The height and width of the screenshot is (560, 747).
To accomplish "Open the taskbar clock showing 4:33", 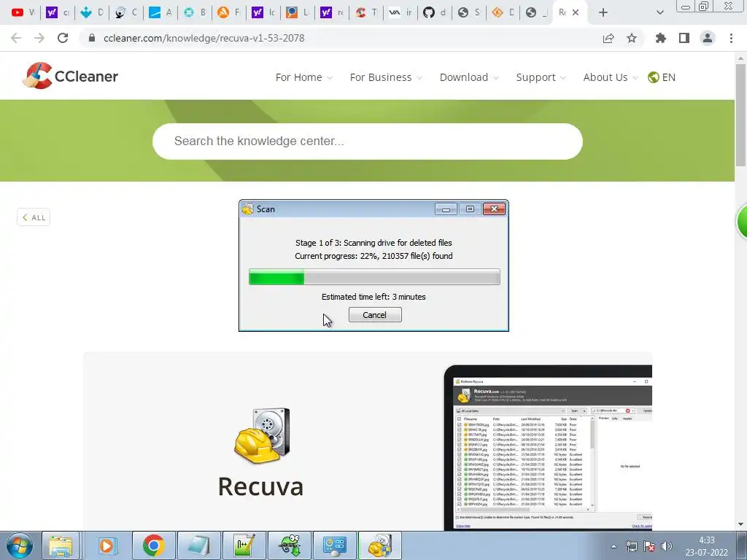I will pos(706,546).
